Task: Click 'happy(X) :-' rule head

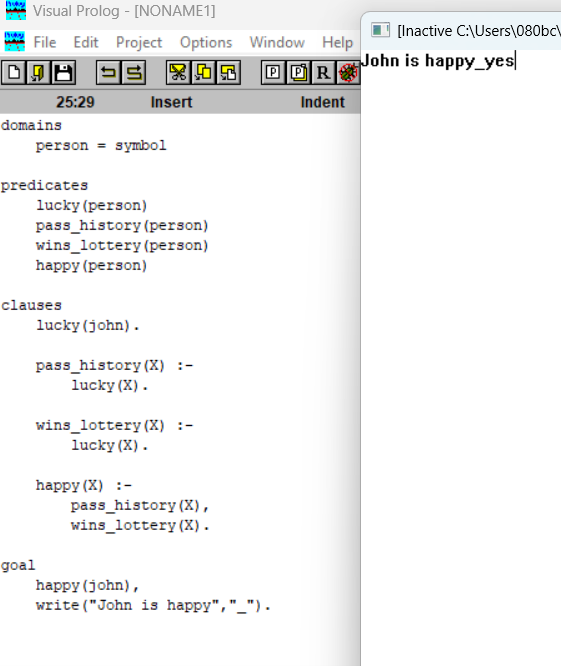Action: pyautogui.click(x=84, y=485)
